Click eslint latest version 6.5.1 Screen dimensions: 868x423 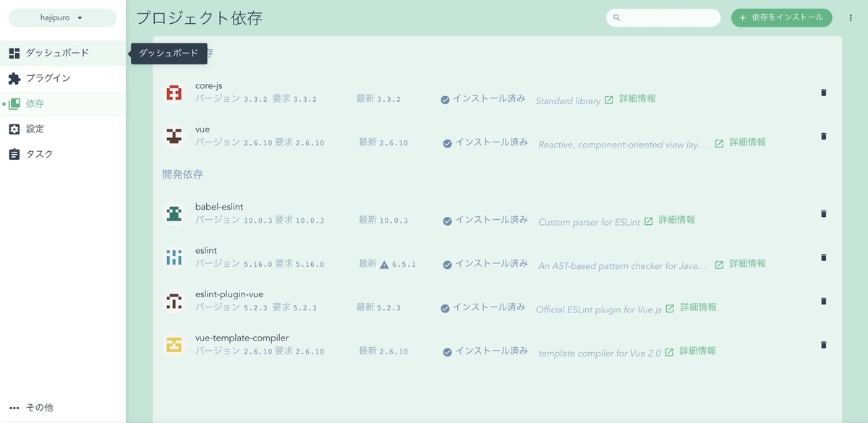coord(404,265)
